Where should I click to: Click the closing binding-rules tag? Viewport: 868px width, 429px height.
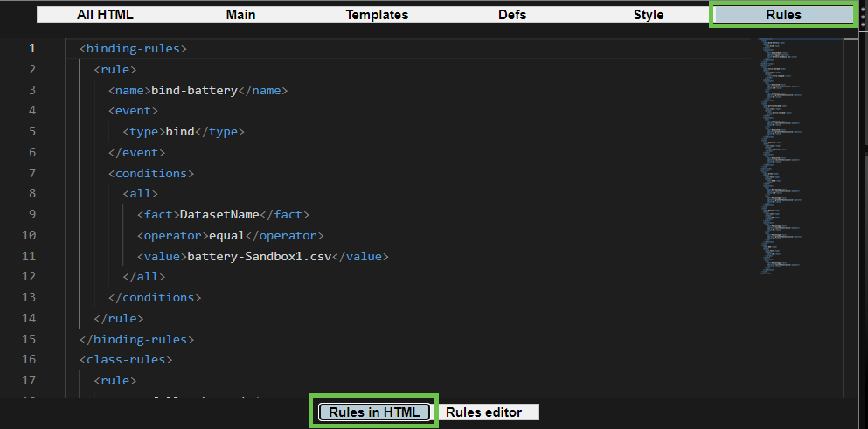[x=136, y=339]
